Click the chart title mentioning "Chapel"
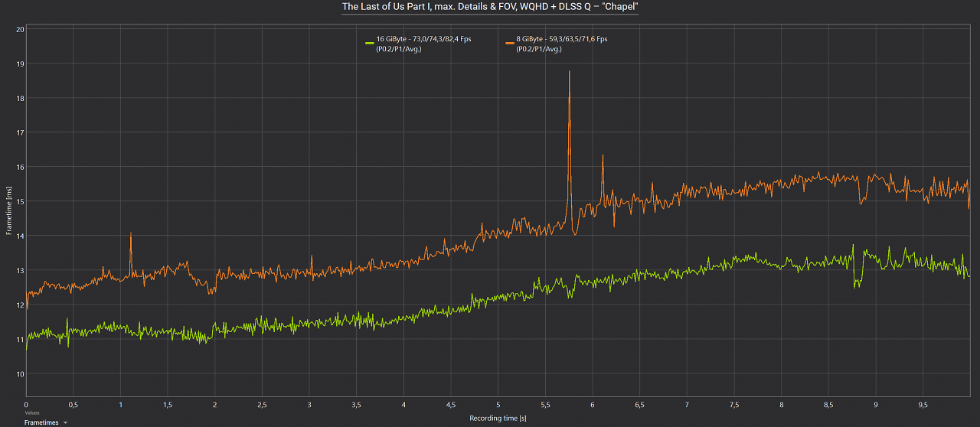The width and height of the screenshot is (980, 427). [x=490, y=7]
